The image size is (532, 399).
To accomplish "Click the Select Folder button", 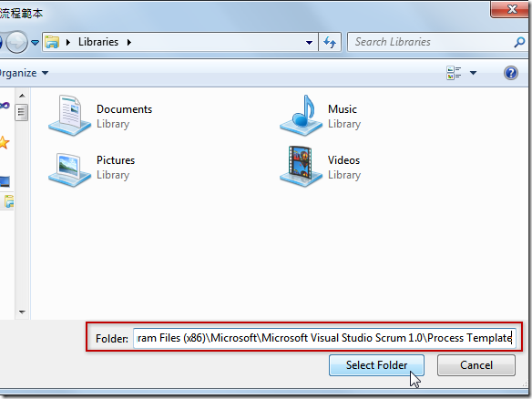I will click(376, 365).
